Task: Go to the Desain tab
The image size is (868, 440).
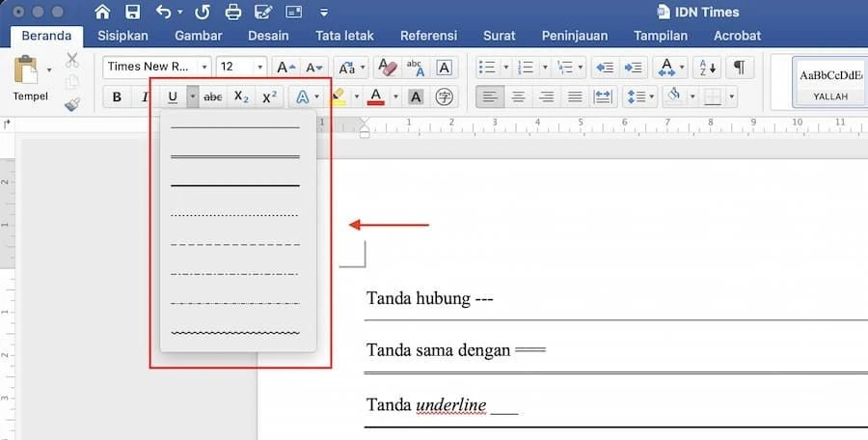Action: click(268, 36)
